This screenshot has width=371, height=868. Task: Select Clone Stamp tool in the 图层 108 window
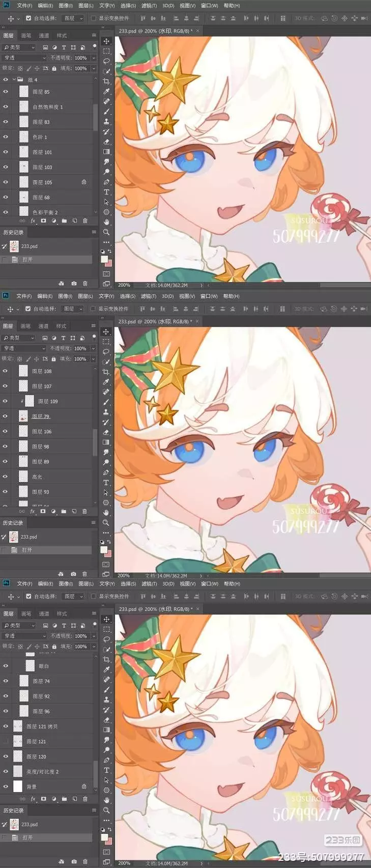106,412
